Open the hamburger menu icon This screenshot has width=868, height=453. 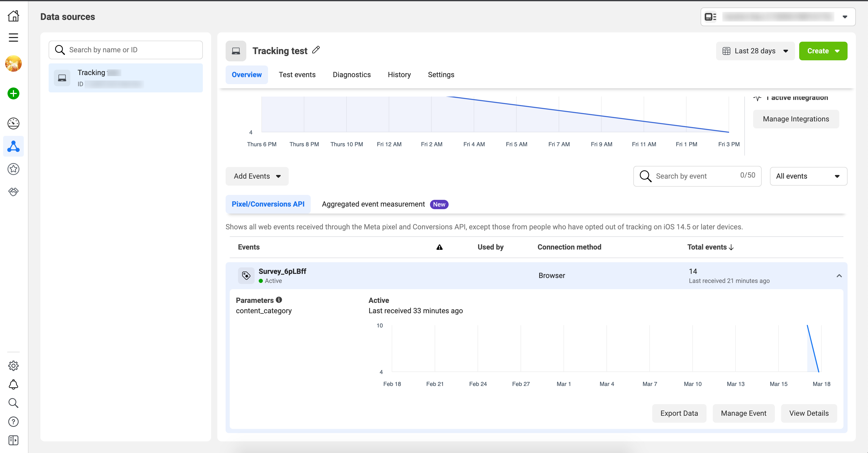13,38
